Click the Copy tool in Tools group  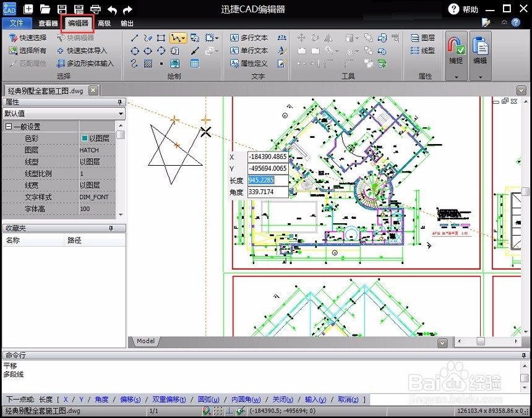tap(368, 38)
